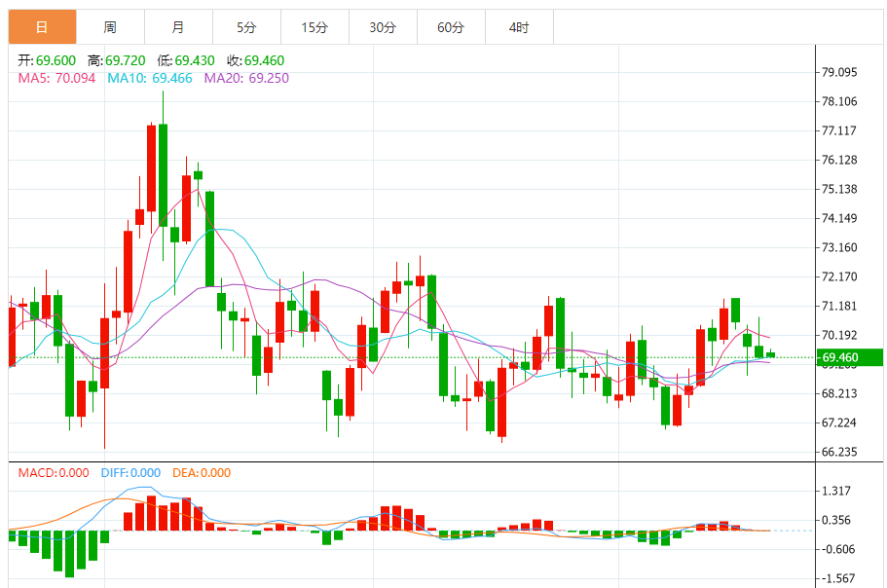Click the 70.192 price axis label
Image resolution: width=887 pixels, height=588 pixels.
pyautogui.click(x=839, y=335)
